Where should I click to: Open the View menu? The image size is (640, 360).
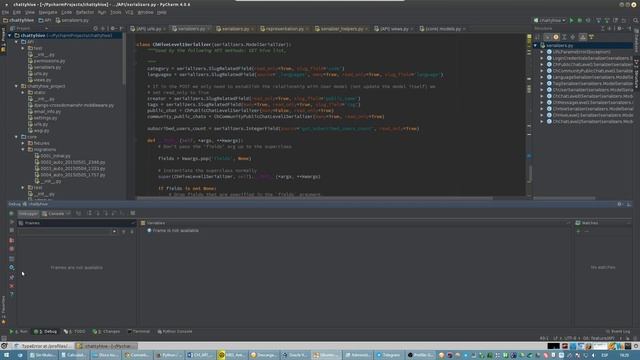30,12
